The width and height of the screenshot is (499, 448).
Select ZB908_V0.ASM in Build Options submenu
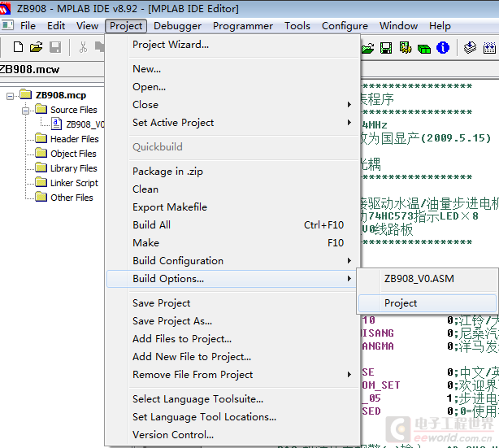(427, 279)
